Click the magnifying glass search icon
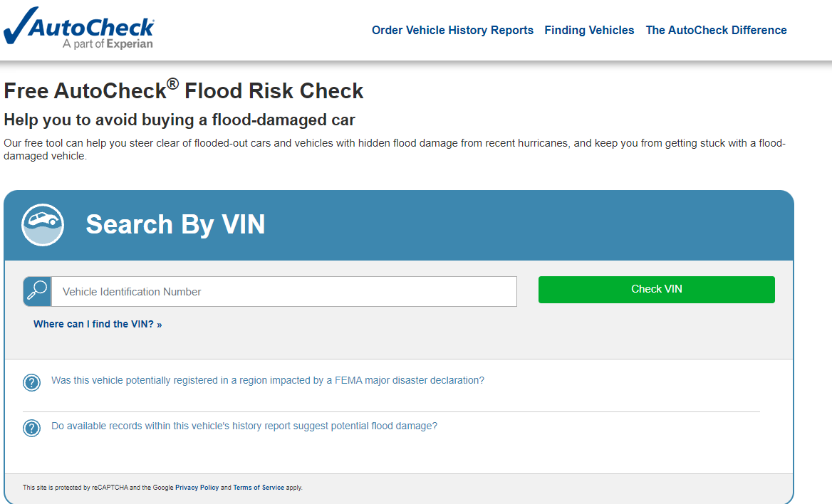 click(37, 292)
